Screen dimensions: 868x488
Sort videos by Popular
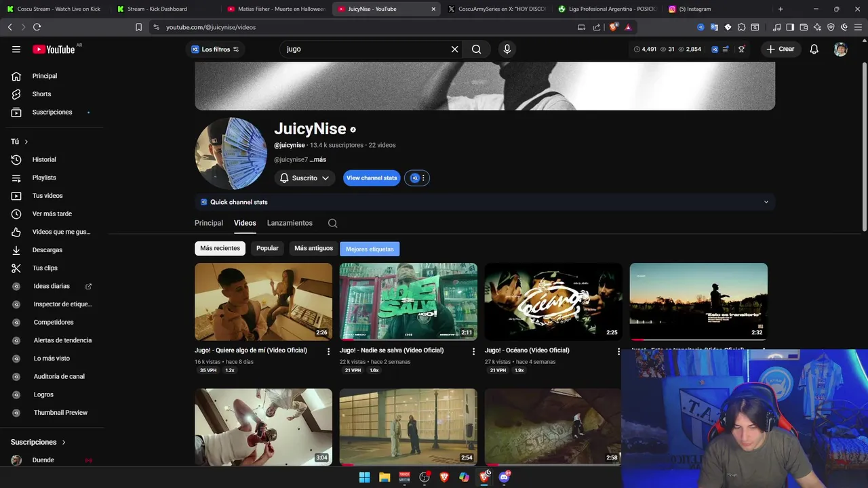pos(267,249)
